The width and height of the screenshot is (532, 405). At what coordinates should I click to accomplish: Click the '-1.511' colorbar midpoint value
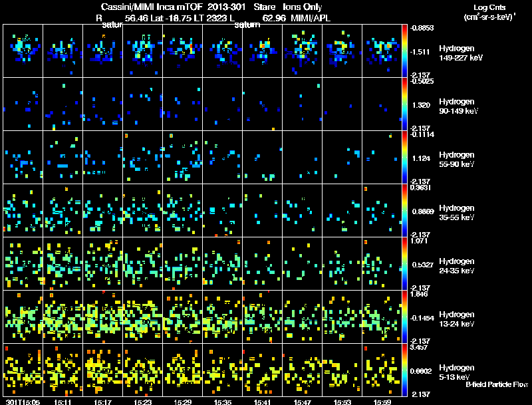click(421, 52)
